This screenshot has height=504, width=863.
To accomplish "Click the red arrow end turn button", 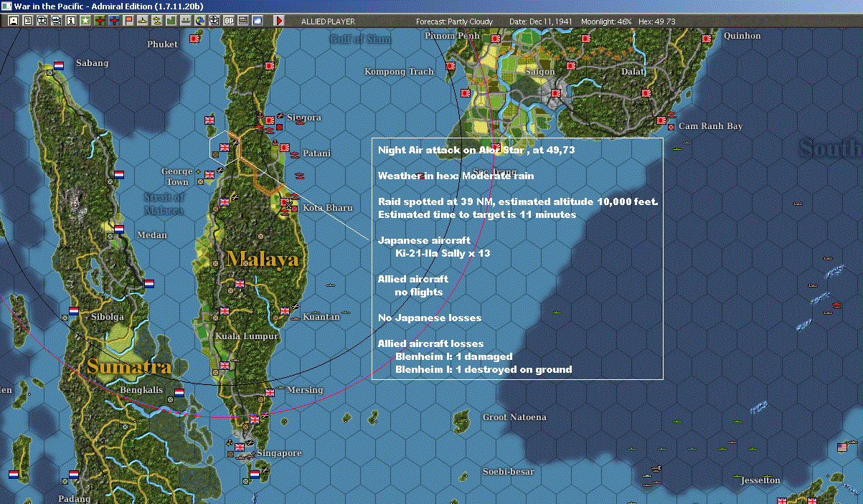I will pyautogui.click(x=280, y=21).
